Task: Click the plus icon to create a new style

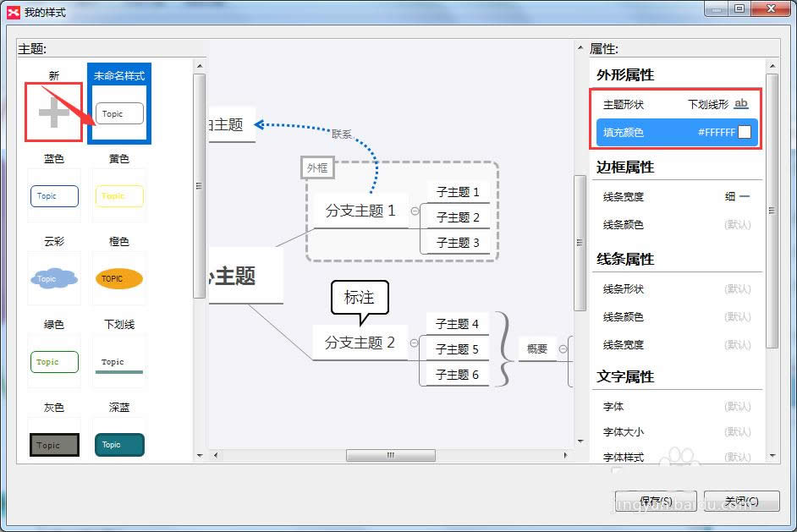Action: click(x=53, y=110)
